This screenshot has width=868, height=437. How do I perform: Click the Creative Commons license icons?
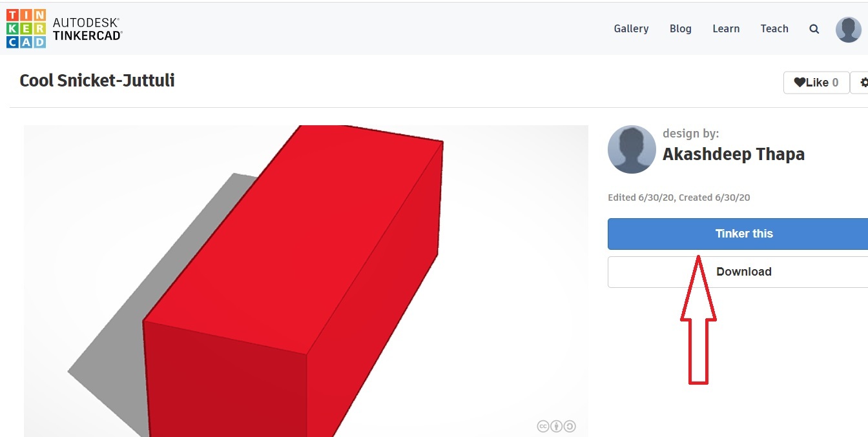coord(556,426)
